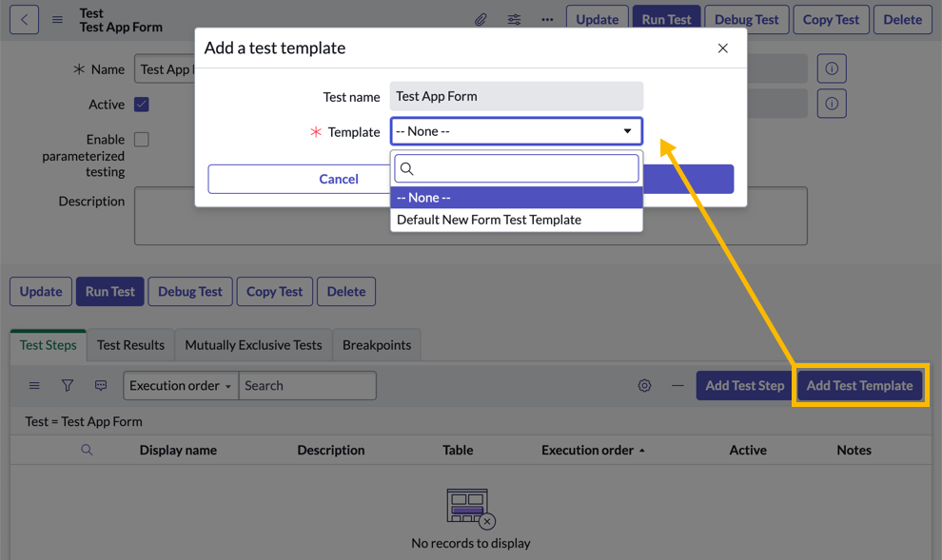Open the Template dropdown
The width and height of the screenshot is (942, 560).
coord(517,132)
